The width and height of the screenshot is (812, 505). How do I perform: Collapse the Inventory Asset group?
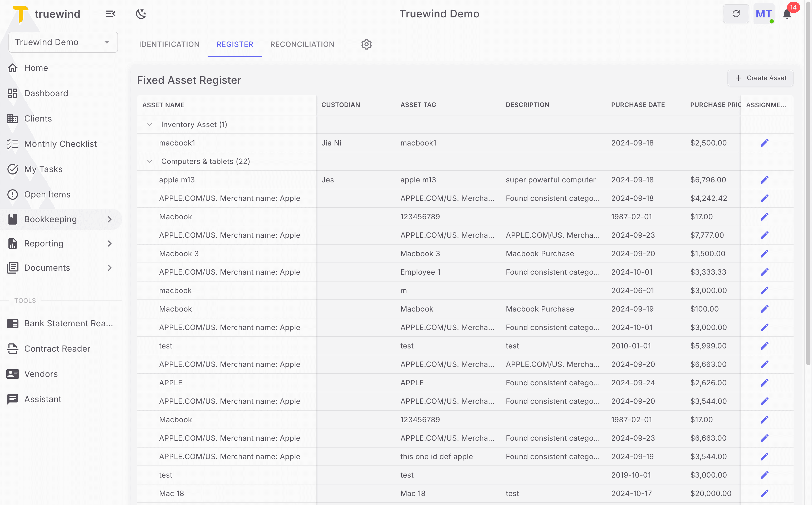tap(150, 124)
